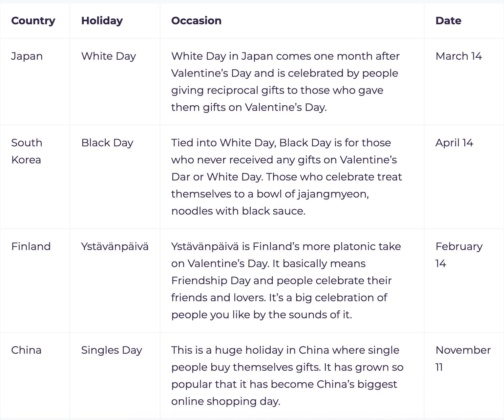The image size is (504, 420).
Task: Click the Ystävänpäivä holiday cell
Action: point(115,246)
